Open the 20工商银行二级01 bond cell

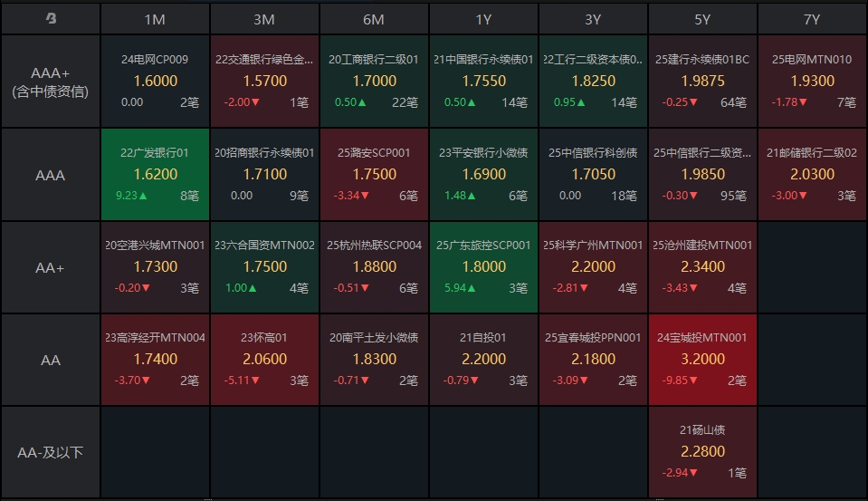click(x=374, y=82)
